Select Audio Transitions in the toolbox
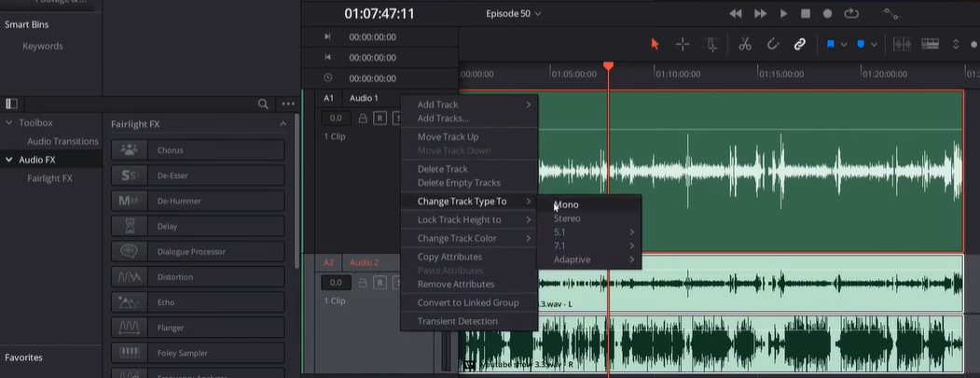The width and height of the screenshot is (980, 378). 62,142
